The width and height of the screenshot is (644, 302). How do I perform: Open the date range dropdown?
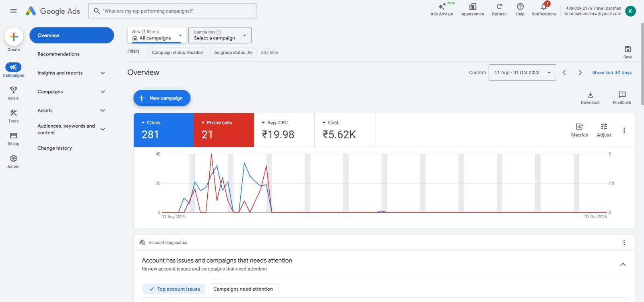pyautogui.click(x=522, y=72)
